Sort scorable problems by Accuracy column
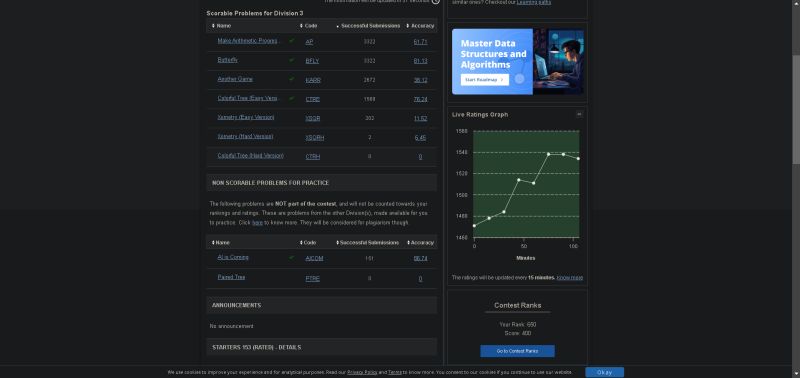 [420, 26]
